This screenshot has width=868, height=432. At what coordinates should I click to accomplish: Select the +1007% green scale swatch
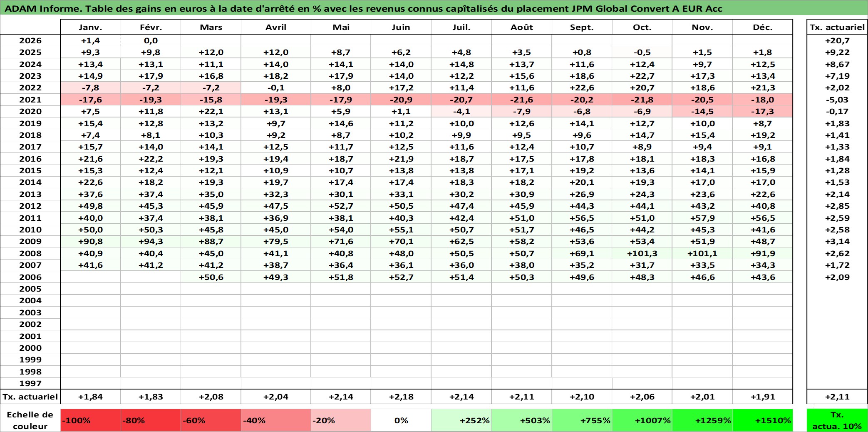tap(642, 420)
